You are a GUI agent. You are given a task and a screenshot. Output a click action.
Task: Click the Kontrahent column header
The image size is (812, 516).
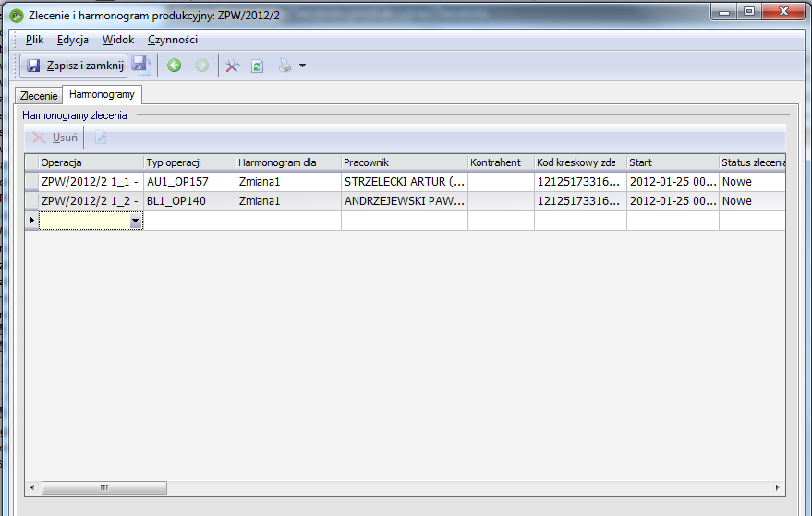(x=501, y=162)
